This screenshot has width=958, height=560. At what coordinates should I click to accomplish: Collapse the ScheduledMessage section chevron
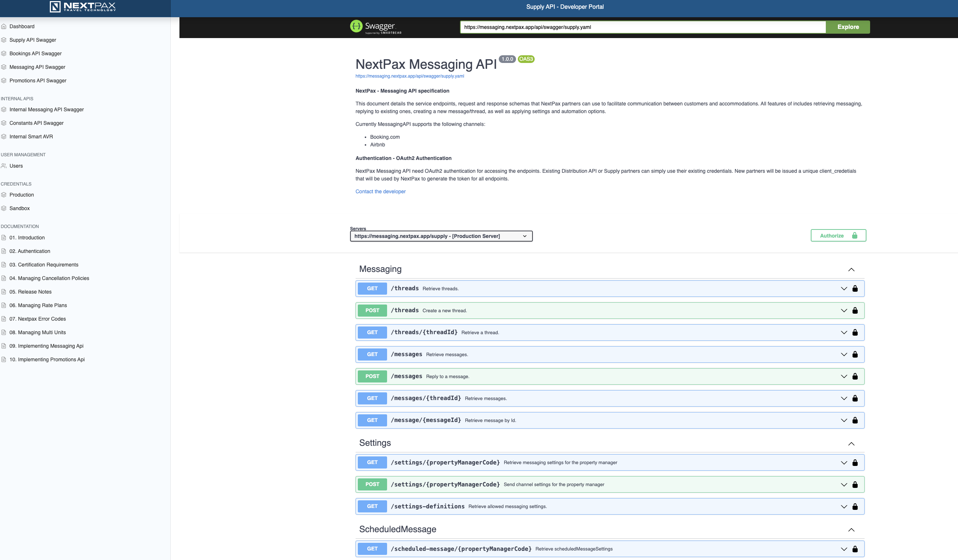tap(851, 530)
